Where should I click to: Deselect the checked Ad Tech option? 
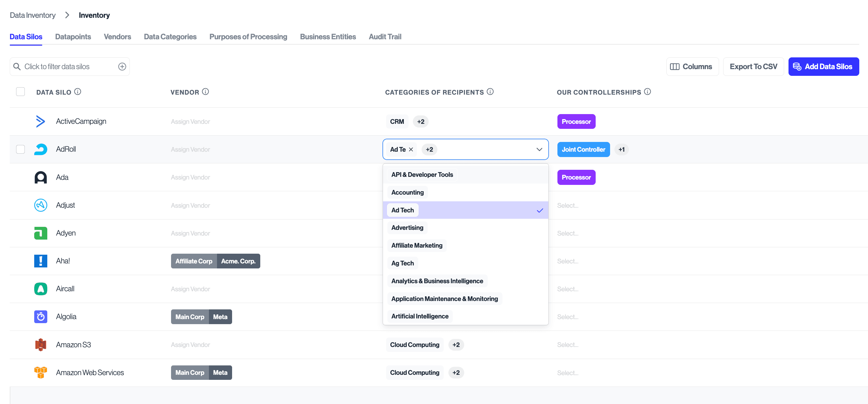465,210
